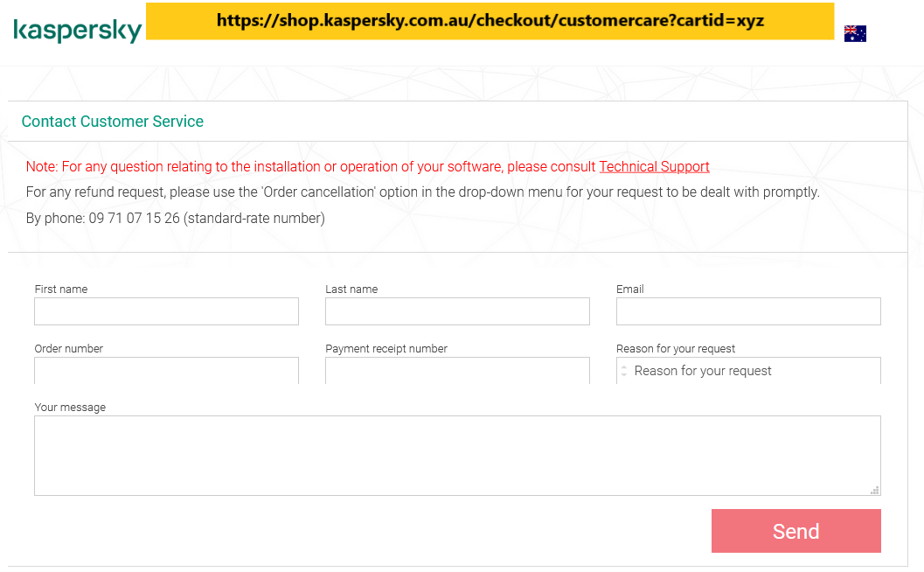Focus the First name field
The height and width of the screenshot is (572, 924).
pyautogui.click(x=166, y=311)
